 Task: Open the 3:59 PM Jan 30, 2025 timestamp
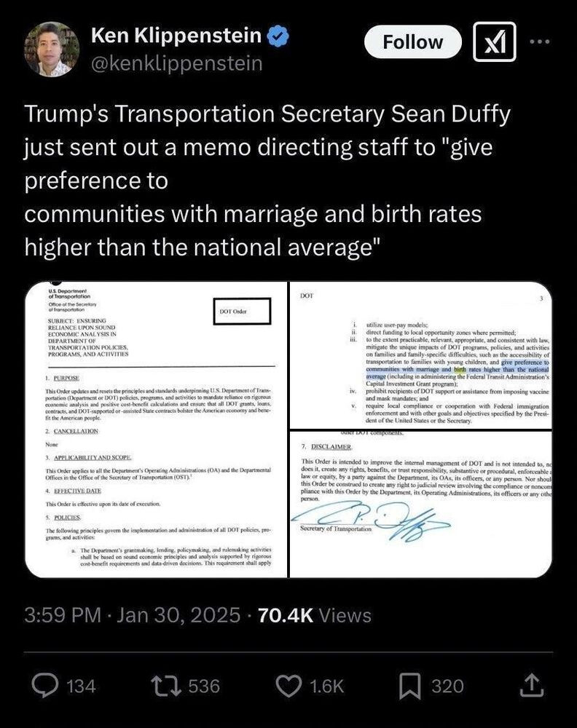(133, 615)
